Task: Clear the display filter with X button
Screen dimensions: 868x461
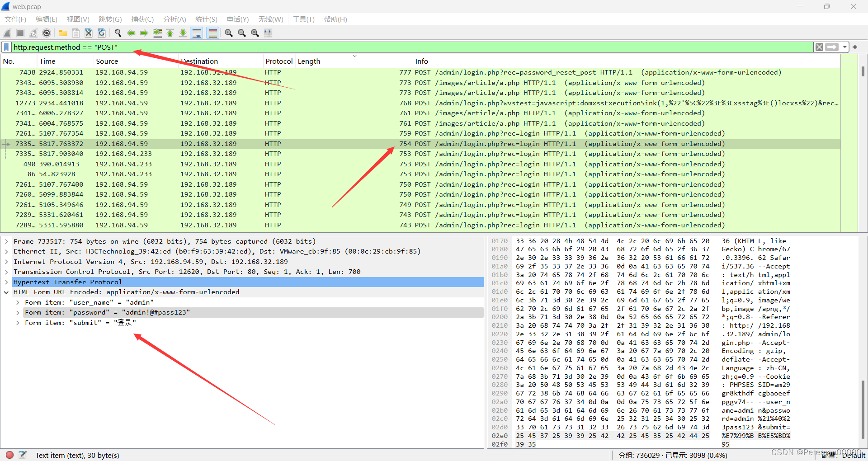Action: pos(819,47)
